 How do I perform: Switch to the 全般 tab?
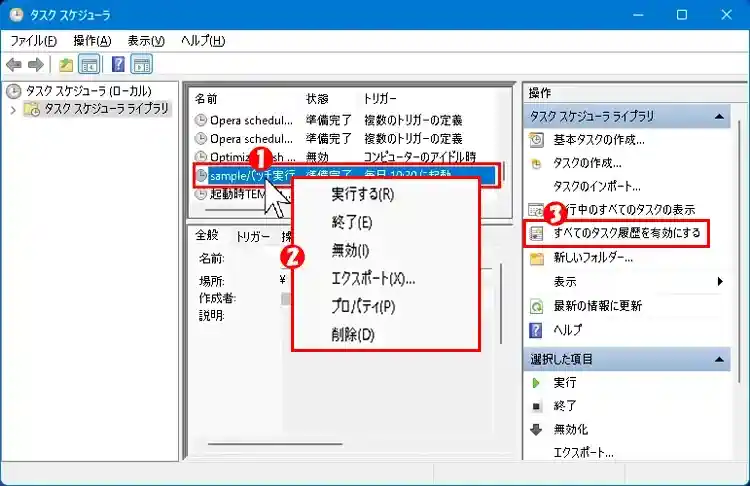[x=207, y=235]
